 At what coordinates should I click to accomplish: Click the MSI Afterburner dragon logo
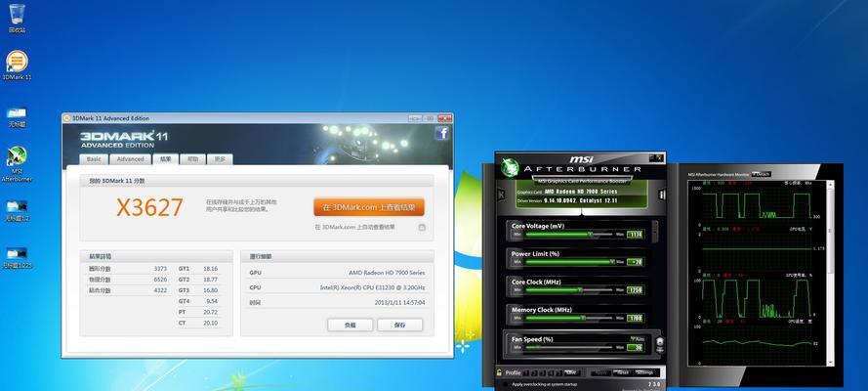pyautogui.click(x=510, y=167)
